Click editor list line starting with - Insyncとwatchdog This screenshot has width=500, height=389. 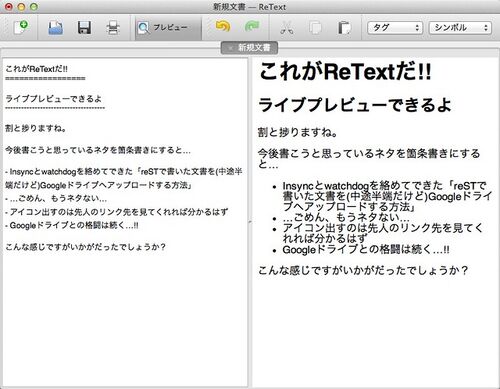click(123, 178)
